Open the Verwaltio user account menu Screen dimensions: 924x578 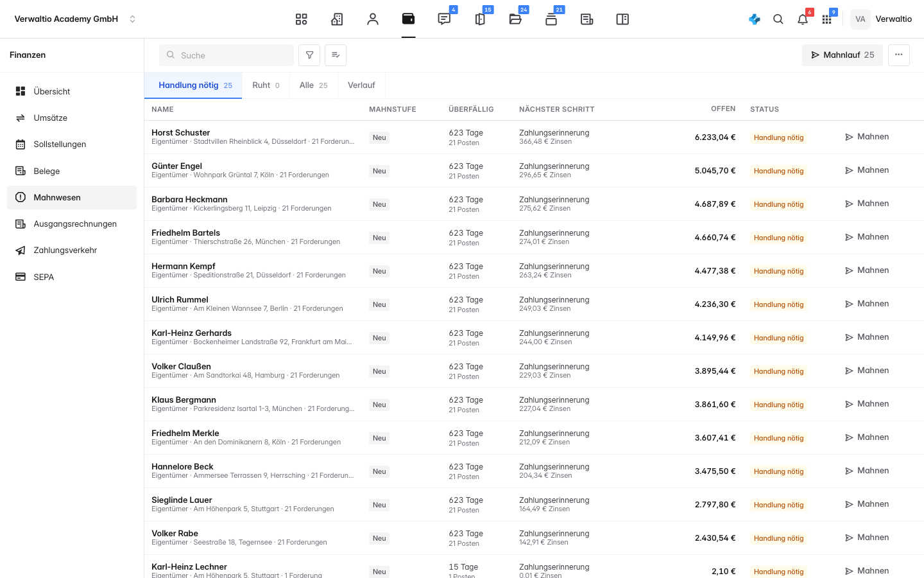(882, 19)
